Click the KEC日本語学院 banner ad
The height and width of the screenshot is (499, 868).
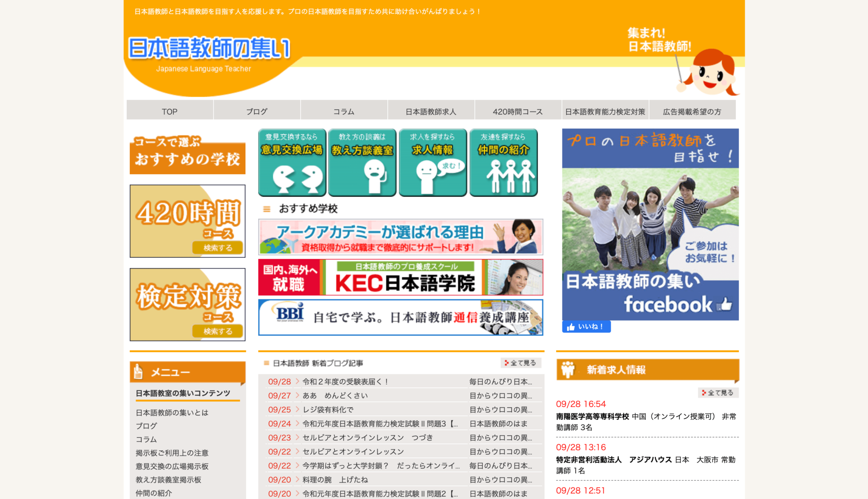click(401, 277)
